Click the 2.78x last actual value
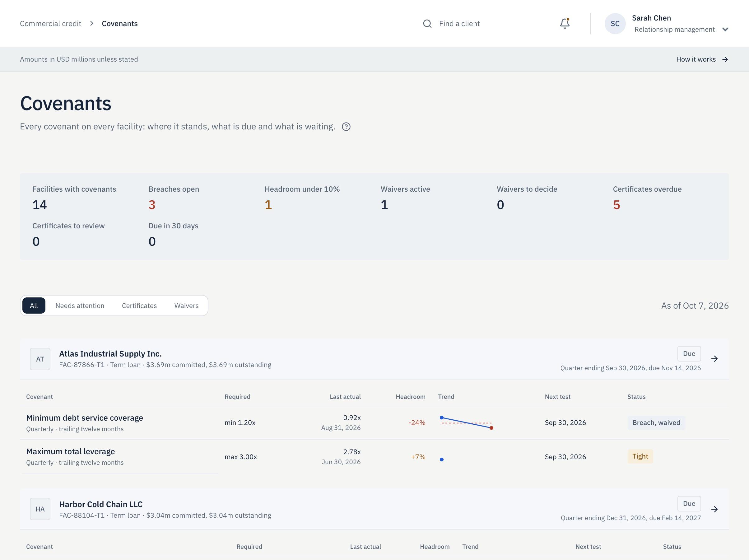Image resolution: width=749 pixels, height=560 pixels. tap(352, 452)
